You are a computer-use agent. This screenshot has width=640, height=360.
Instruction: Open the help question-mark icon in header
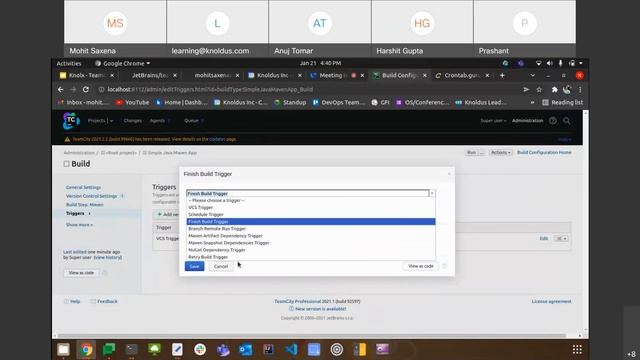click(553, 121)
